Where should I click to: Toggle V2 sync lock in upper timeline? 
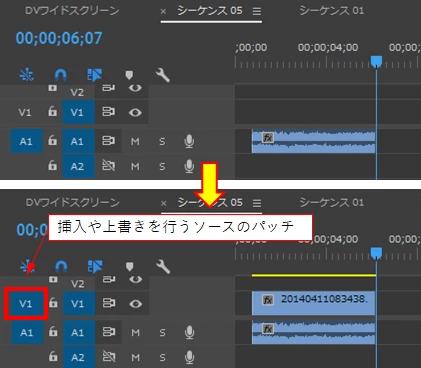tap(108, 88)
